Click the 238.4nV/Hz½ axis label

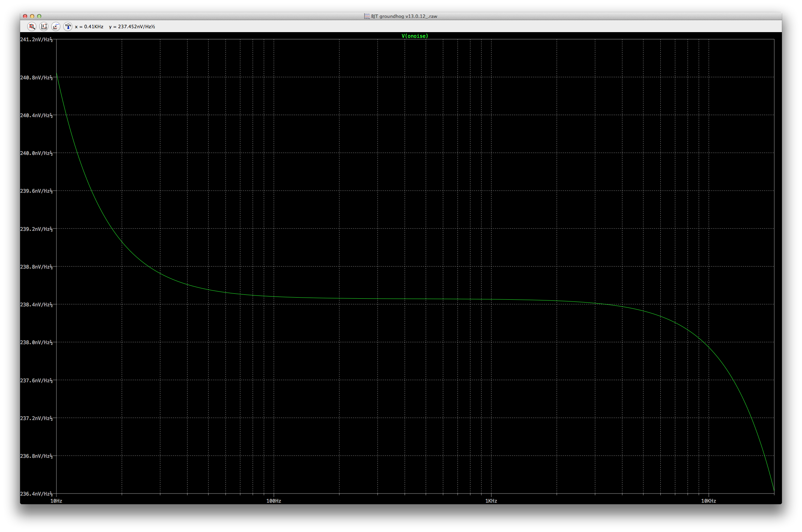click(36, 305)
